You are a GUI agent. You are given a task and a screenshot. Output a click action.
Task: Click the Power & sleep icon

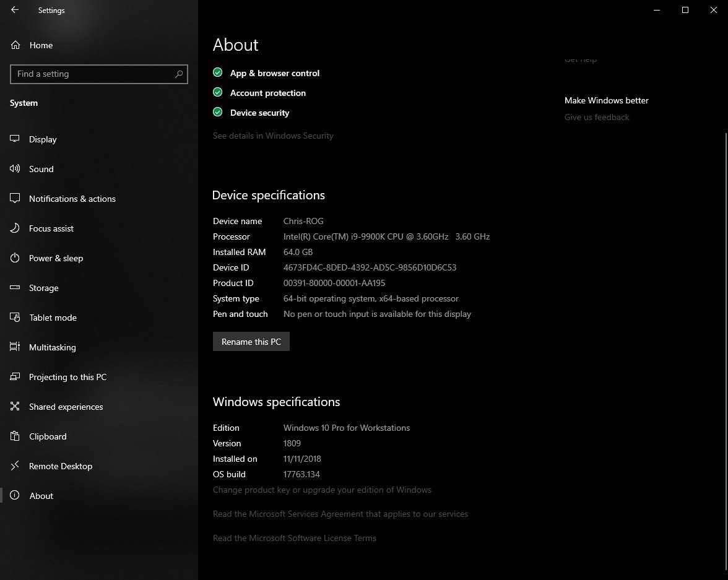[x=15, y=258]
